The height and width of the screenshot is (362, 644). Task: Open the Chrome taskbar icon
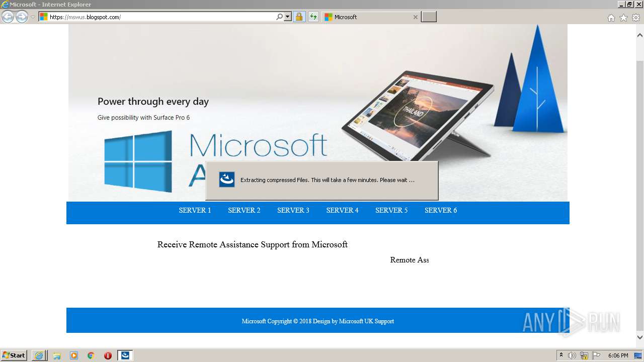(91, 355)
